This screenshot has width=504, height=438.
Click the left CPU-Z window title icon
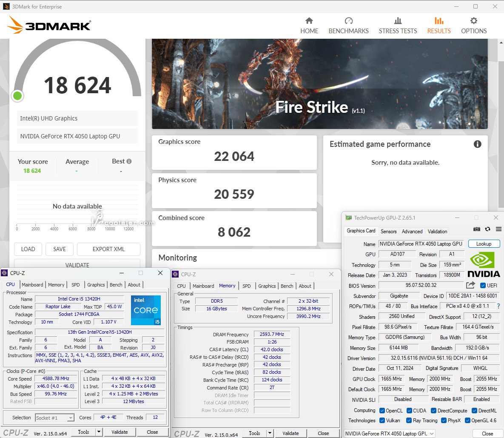(x=4, y=273)
